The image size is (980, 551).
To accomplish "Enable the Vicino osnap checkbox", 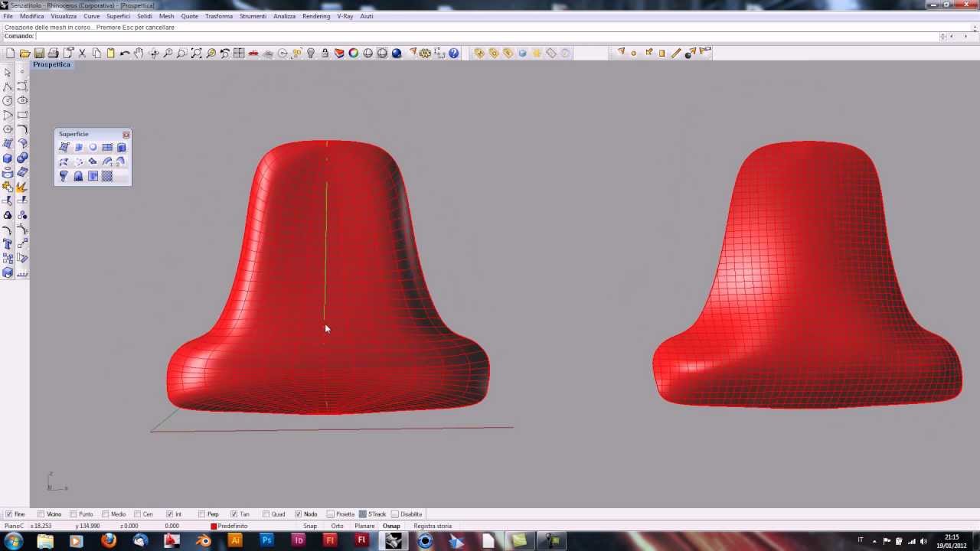I will pyautogui.click(x=43, y=514).
